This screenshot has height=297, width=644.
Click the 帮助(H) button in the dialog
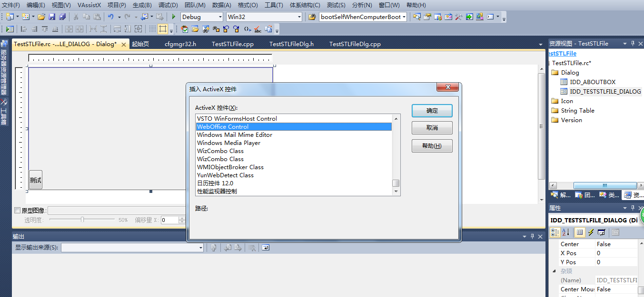pos(432,146)
